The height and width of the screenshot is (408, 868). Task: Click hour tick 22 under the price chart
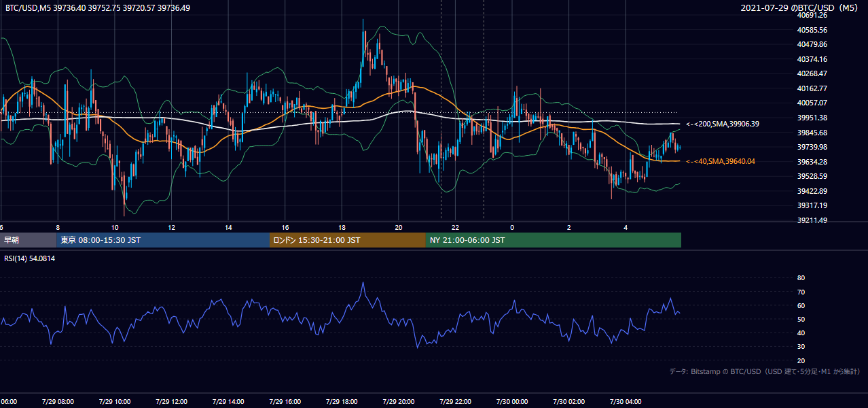click(455, 228)
